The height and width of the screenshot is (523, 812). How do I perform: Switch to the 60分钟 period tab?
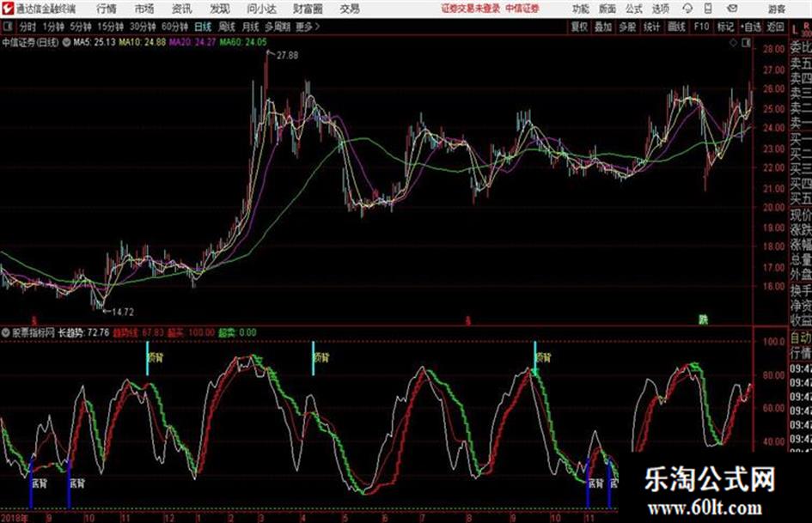174,27
